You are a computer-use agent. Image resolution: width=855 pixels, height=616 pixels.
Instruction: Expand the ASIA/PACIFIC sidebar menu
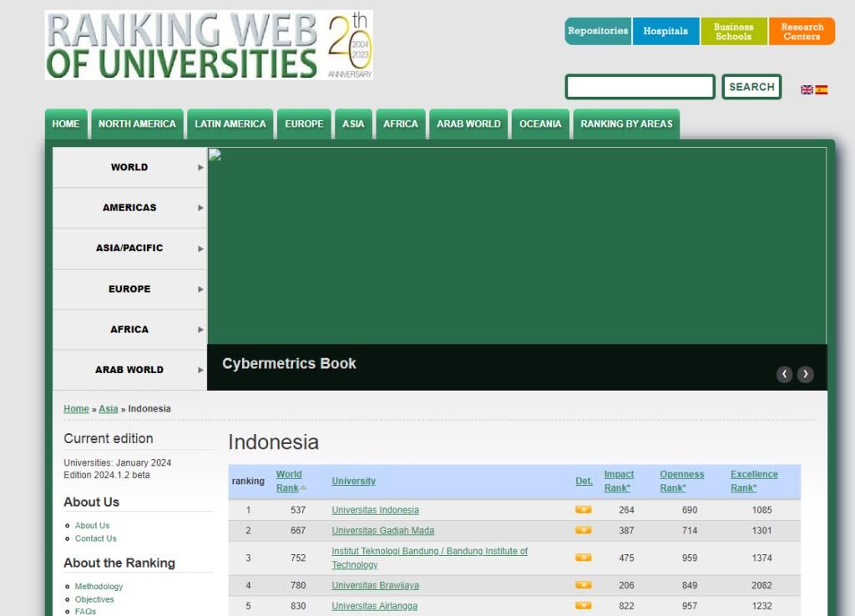point(129,248)
